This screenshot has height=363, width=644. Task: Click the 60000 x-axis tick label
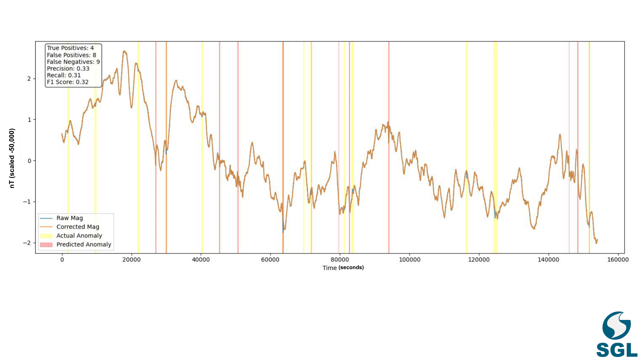(x=270, y=260)
